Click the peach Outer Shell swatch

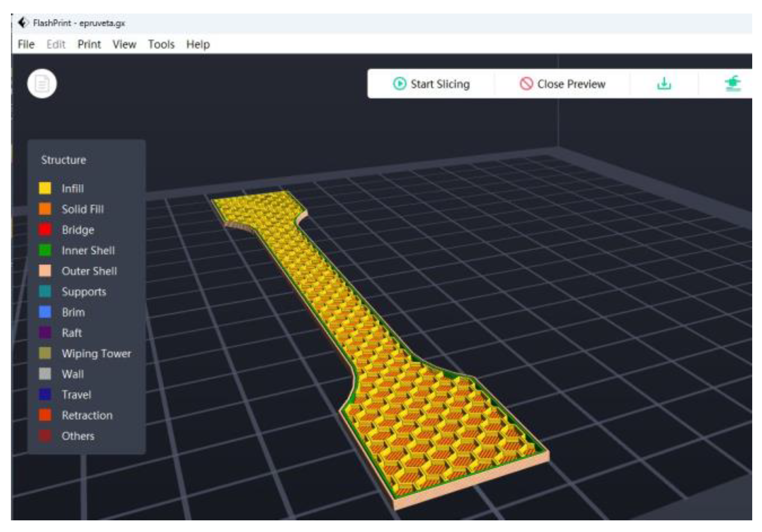point(45,271)
